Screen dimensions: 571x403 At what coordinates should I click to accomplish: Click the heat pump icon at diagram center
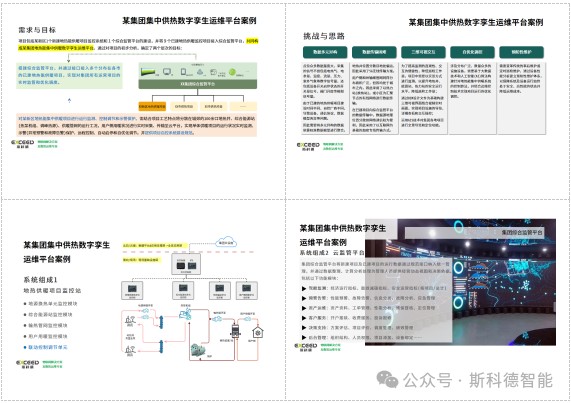(185, 313)
